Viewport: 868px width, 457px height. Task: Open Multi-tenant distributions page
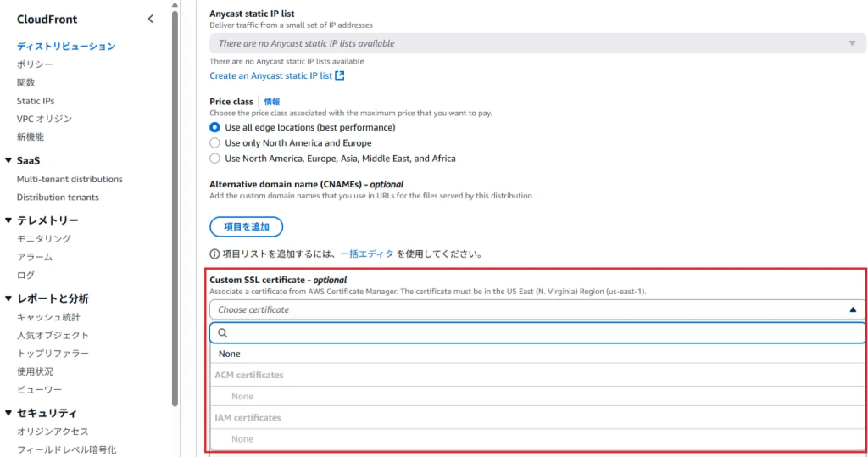pyautogui.click(x=70, y=179)
